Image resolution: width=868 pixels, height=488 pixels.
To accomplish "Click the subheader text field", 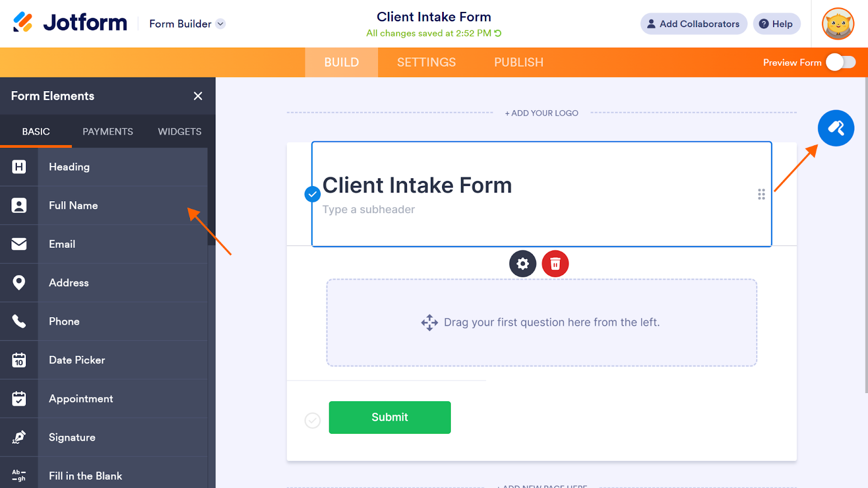I will [x=369, y=210].
